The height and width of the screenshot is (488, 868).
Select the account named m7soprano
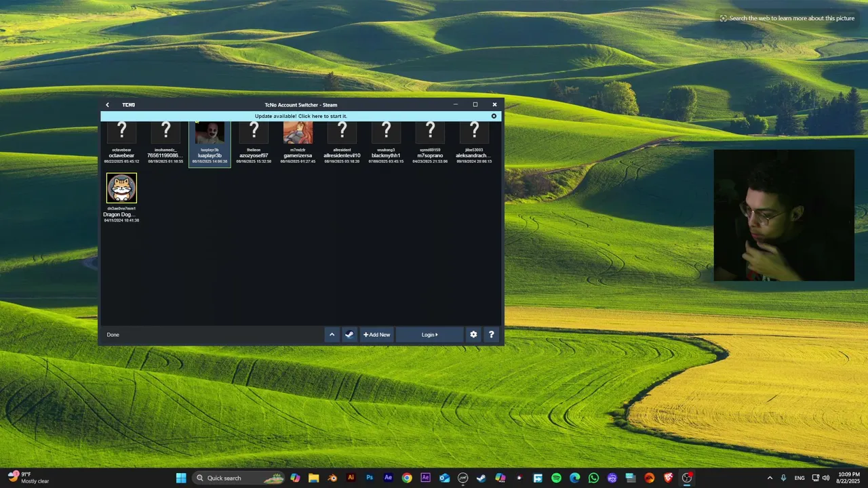coord(430,144)
